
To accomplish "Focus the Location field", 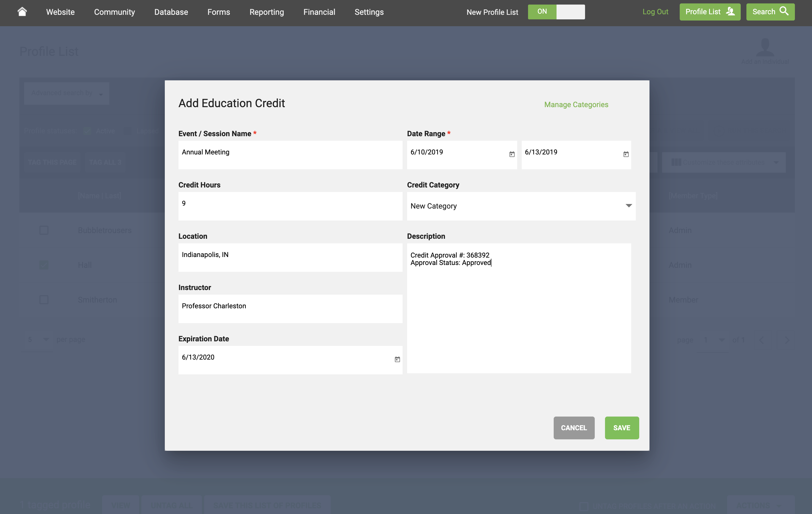I will pyautogui.click(x=290, y=258).
